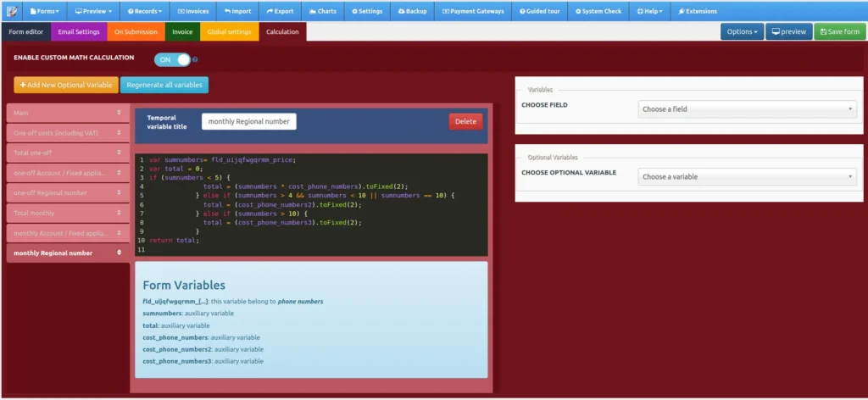Open Payment Gateways

click(x=473, y=11)
